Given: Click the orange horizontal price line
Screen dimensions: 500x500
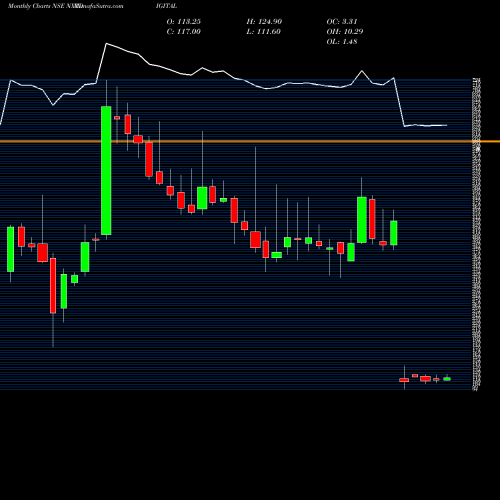Looking at the screenshot, I should [250, 142].
